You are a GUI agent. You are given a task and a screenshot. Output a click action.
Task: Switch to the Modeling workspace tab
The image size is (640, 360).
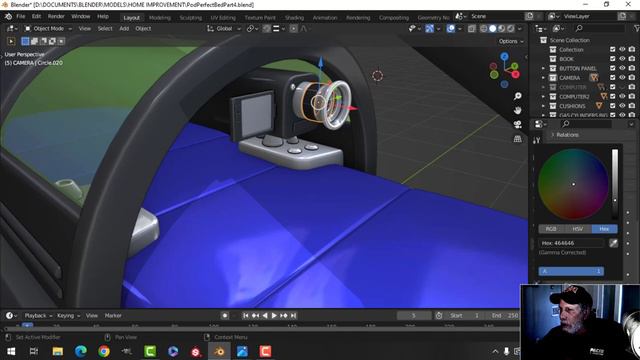[160, 18]
